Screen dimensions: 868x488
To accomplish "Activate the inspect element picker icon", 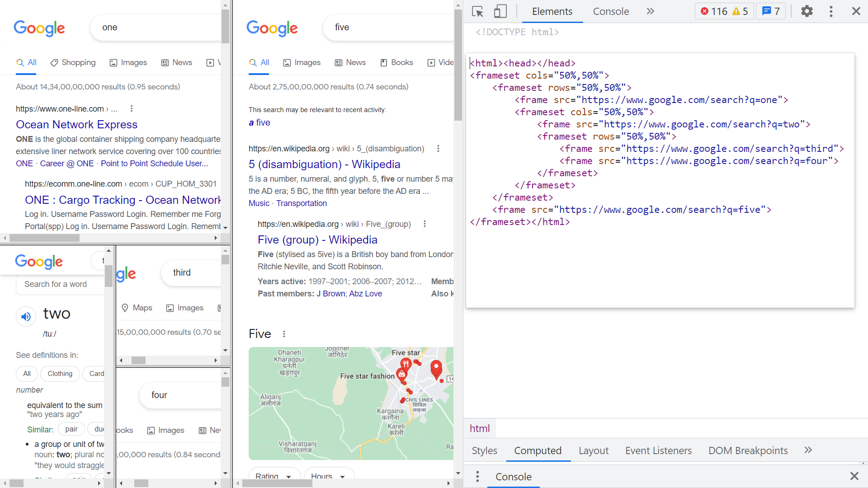I will pos(477,11).
